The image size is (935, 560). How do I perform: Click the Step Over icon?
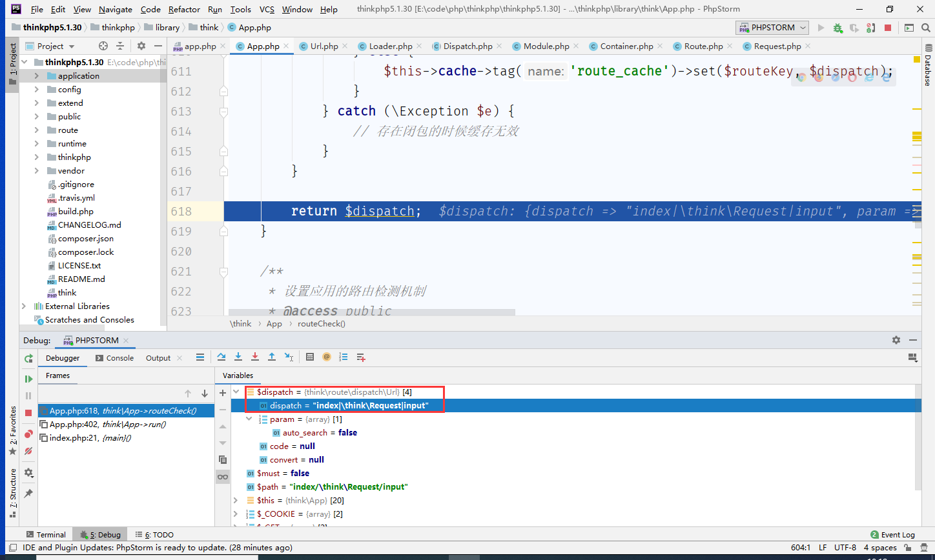[x=221, y=357]
